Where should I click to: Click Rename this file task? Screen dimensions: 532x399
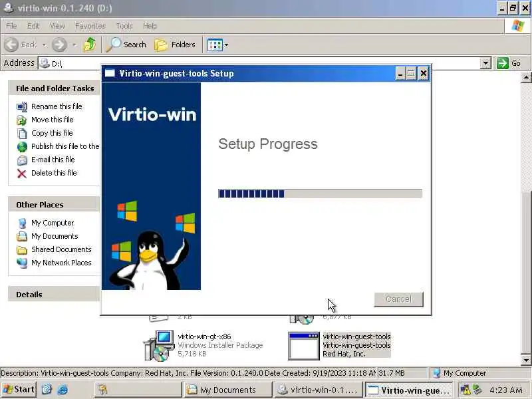[57, 106]
